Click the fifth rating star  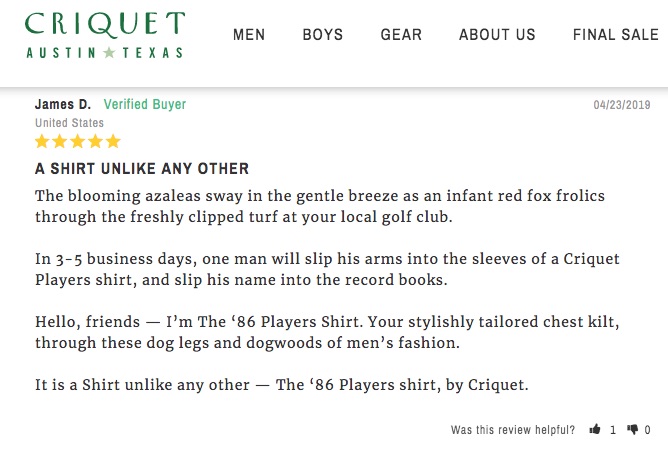pyautogui.click(x=113, y=141)
